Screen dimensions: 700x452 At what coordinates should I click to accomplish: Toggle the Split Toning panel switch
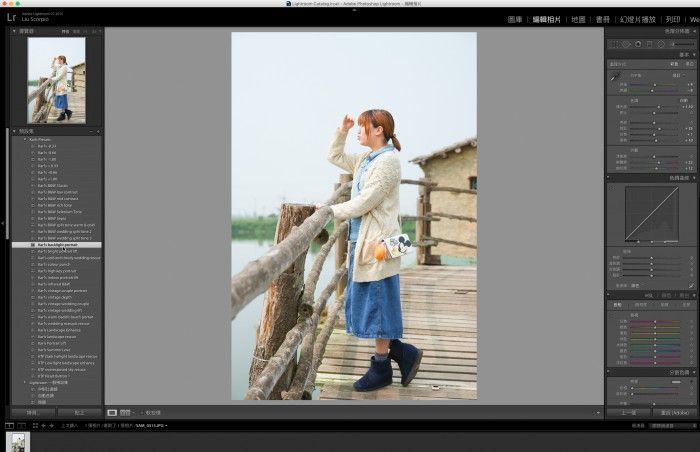608,372
